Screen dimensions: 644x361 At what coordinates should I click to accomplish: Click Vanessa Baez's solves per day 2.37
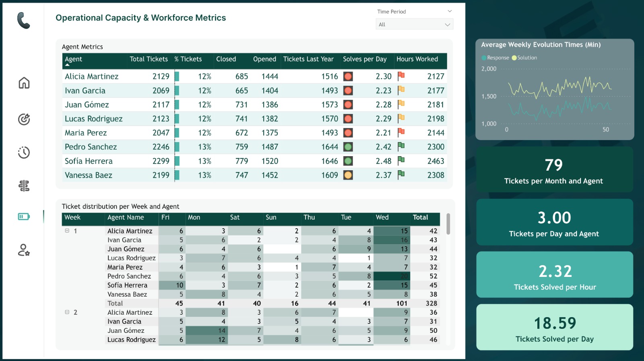point(384,175)
